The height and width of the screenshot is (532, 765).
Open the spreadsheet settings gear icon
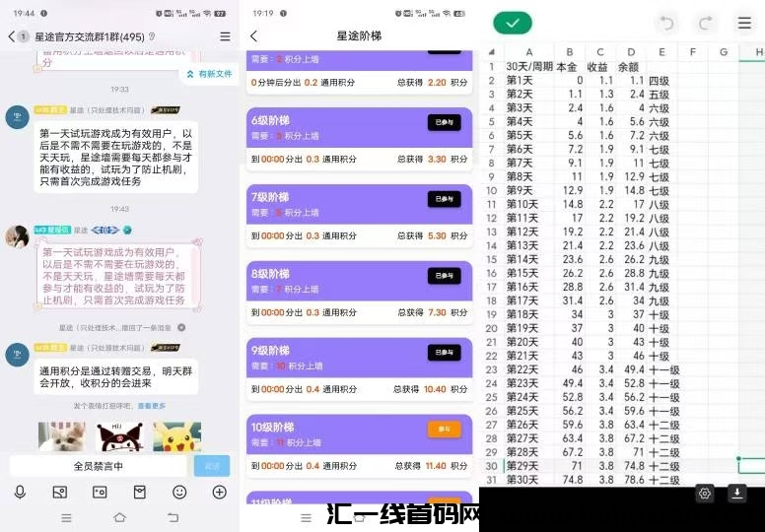(x=705, y=494)
